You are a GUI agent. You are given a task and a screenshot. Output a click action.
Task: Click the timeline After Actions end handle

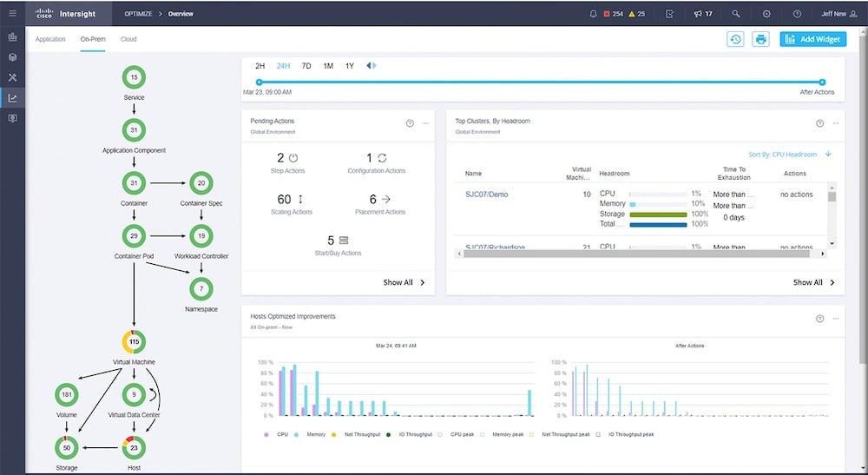tap(822, 82)
